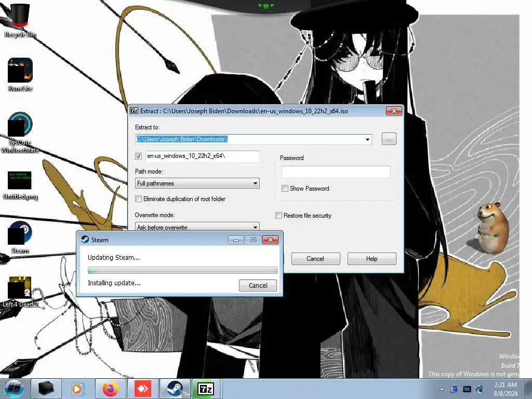
Task: Tick the Show Password checkbox
Action: (x=285, y=188)
